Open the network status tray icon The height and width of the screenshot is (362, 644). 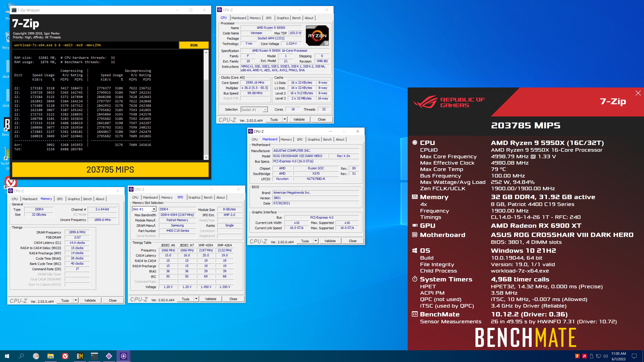click(599, 356)
